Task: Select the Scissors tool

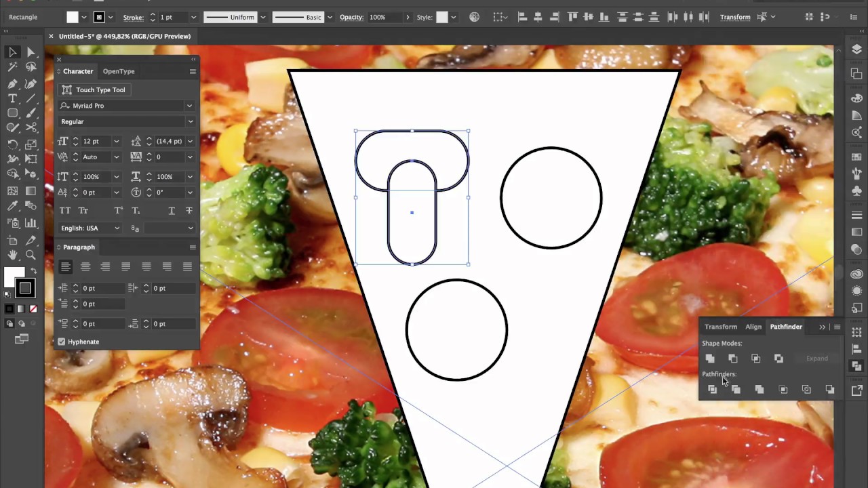Action: pos(31,128)
